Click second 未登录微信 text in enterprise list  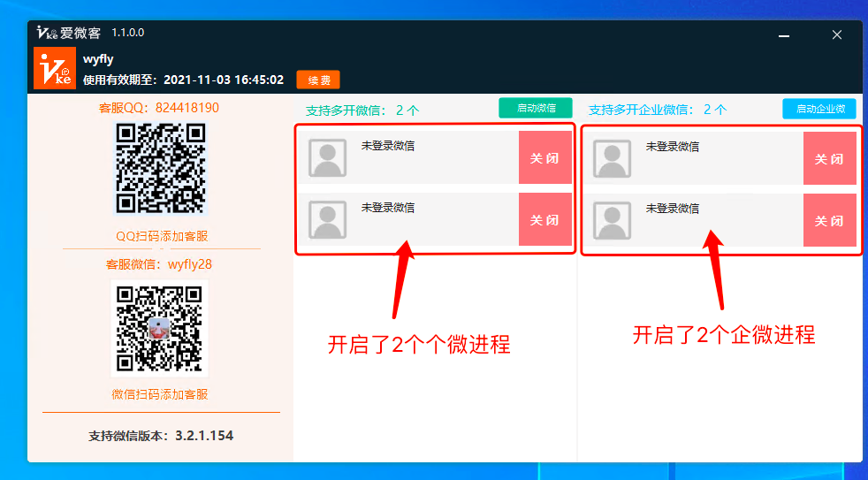pos(672,209)
